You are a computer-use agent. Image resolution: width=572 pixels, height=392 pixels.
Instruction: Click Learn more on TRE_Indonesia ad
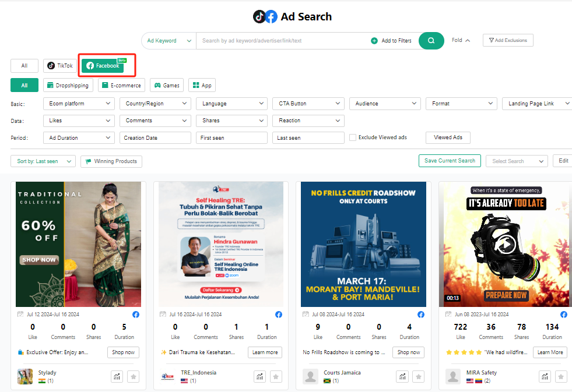tap(265, 352)
